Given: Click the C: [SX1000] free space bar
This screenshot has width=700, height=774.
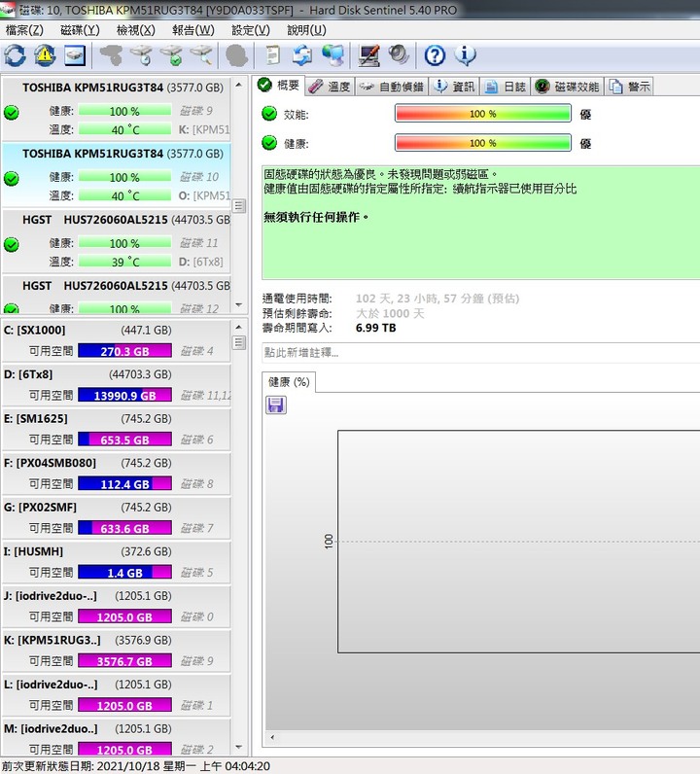Looking at the screenshot, I should point(124,351).
